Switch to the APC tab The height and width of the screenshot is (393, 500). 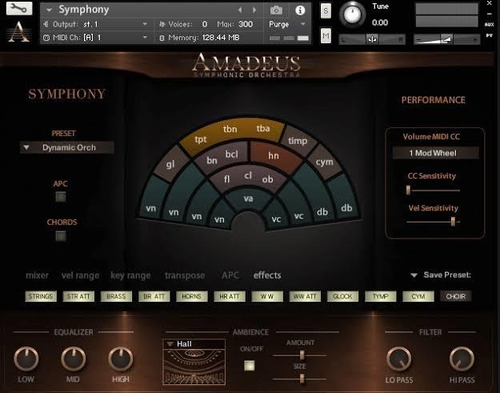point(230,275)
